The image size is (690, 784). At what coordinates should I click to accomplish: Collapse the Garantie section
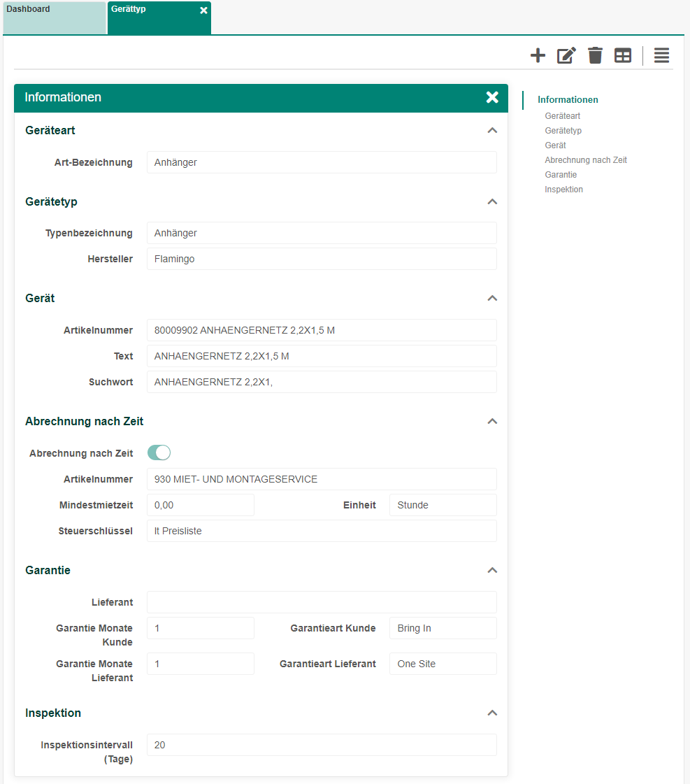[492, 571]
